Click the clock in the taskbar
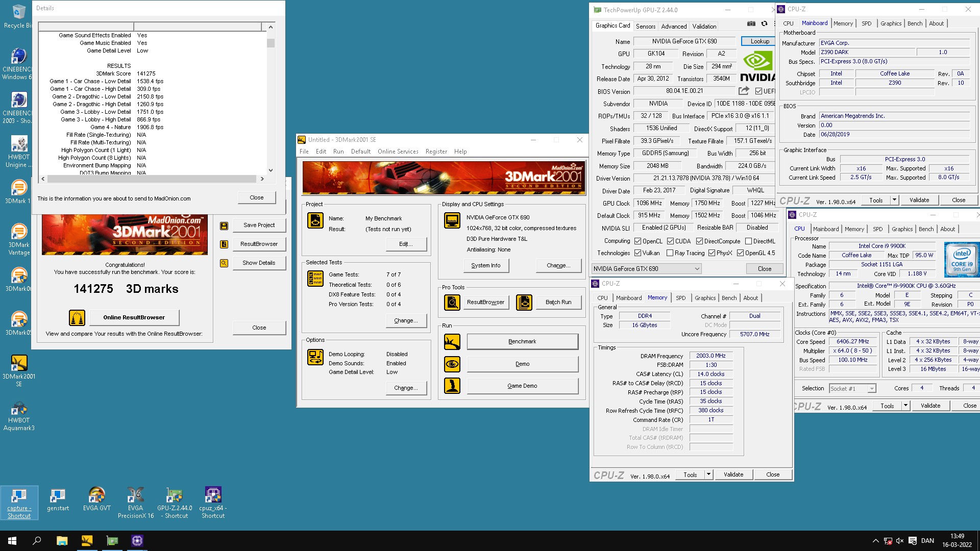 (x=957, y=541)
